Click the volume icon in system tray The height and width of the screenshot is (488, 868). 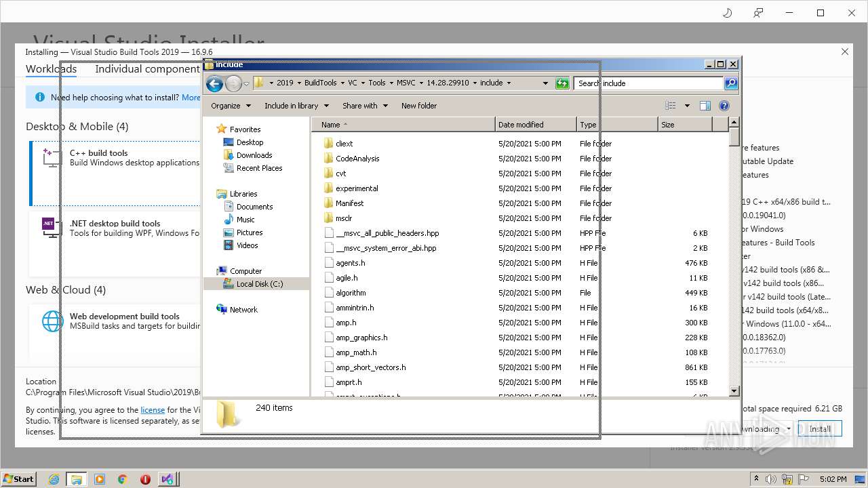771,479
